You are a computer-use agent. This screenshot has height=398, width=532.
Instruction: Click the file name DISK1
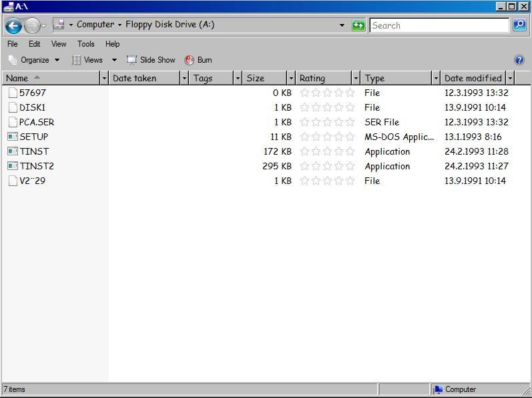tap(32, 107)
